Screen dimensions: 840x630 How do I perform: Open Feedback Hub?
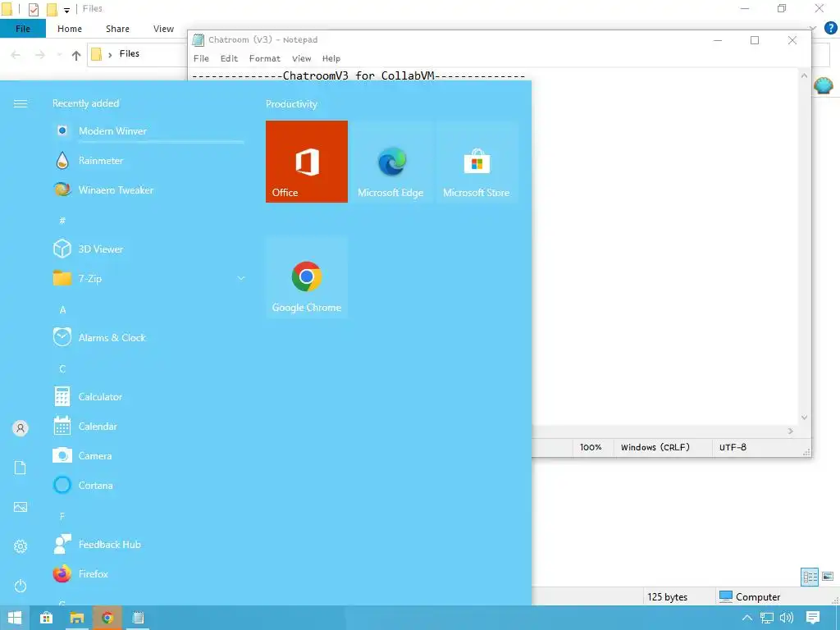point(148,545)
